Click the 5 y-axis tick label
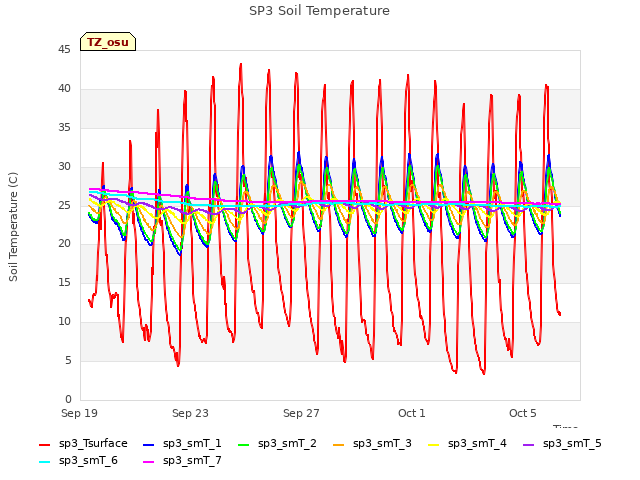The height and width of the screenshot is (480, 640). point(68,360)
